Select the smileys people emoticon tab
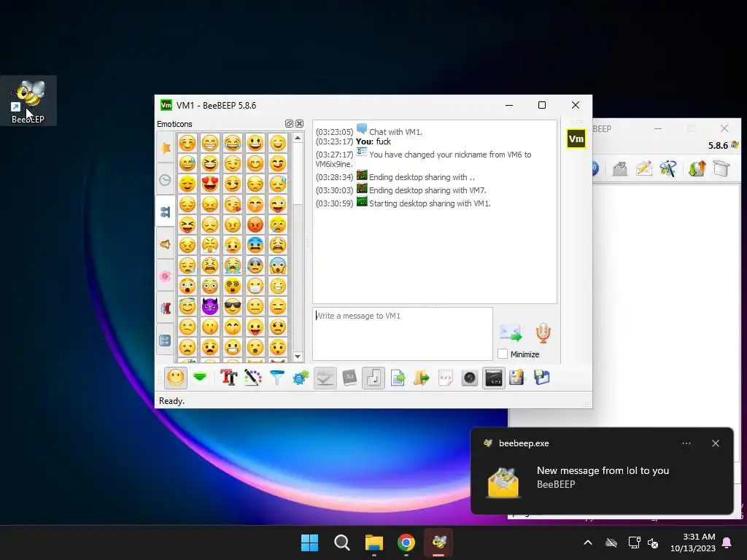The width and height of the screenshot is (747, 560). pyautogui.click(x=166, y=211)
